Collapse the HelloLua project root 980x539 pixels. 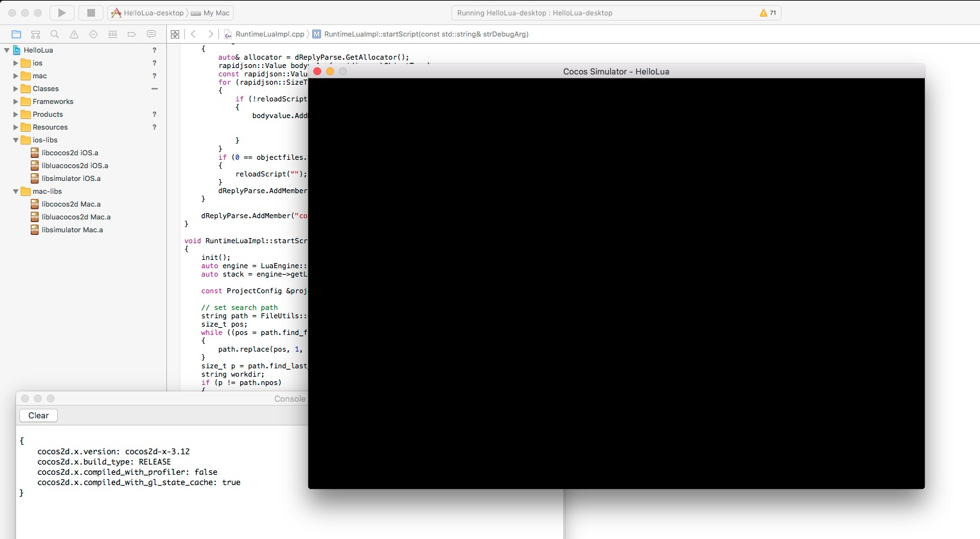[x=7, y=50]
